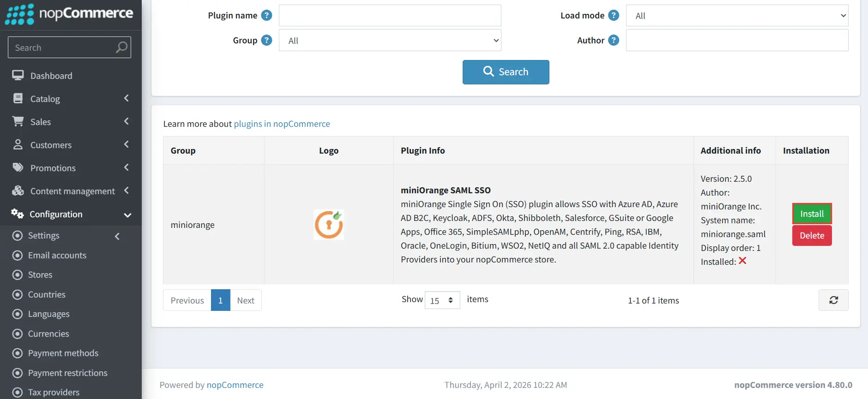
Task: Click the Sales cart icon
Action: [x=18, y=121]
